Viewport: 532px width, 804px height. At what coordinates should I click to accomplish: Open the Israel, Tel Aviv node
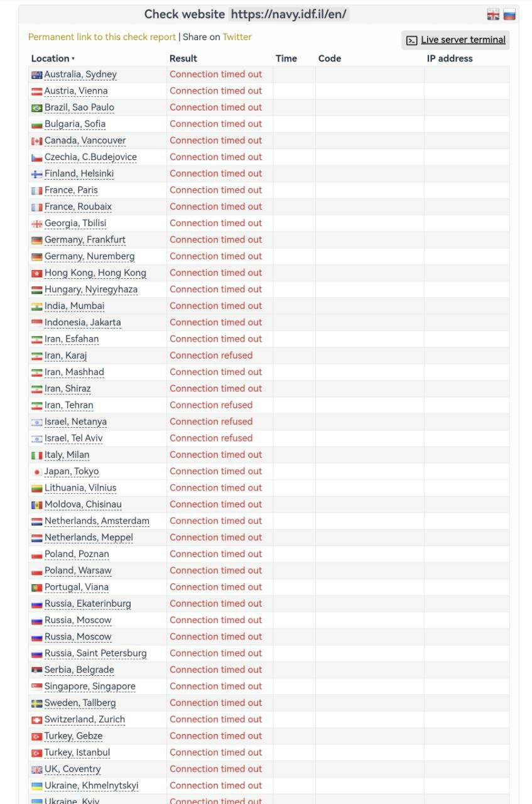pos(73,438)
